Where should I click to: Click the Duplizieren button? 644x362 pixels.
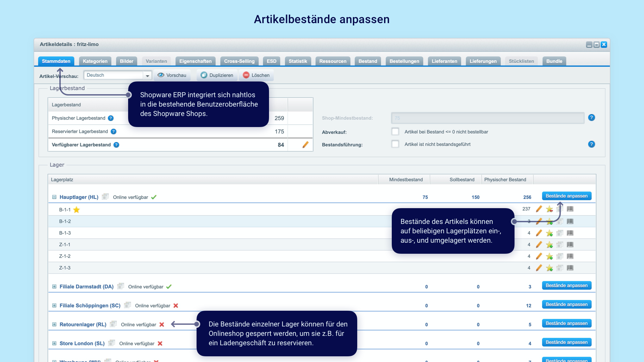tap(217, 75)
